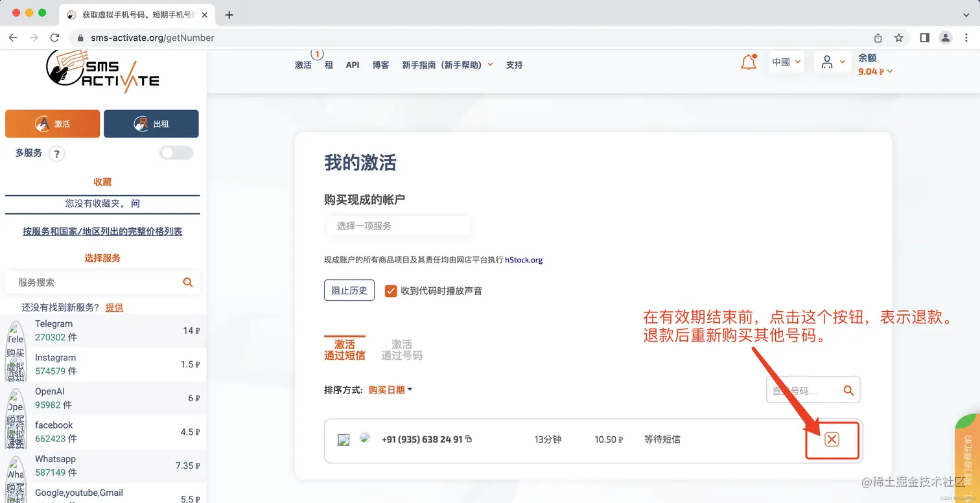Open the Chrome profile icon

(x=946, y=38)
